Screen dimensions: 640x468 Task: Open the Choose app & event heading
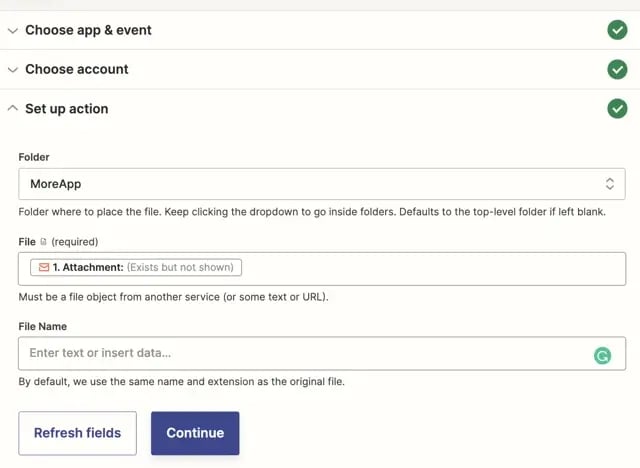[88, 30]
